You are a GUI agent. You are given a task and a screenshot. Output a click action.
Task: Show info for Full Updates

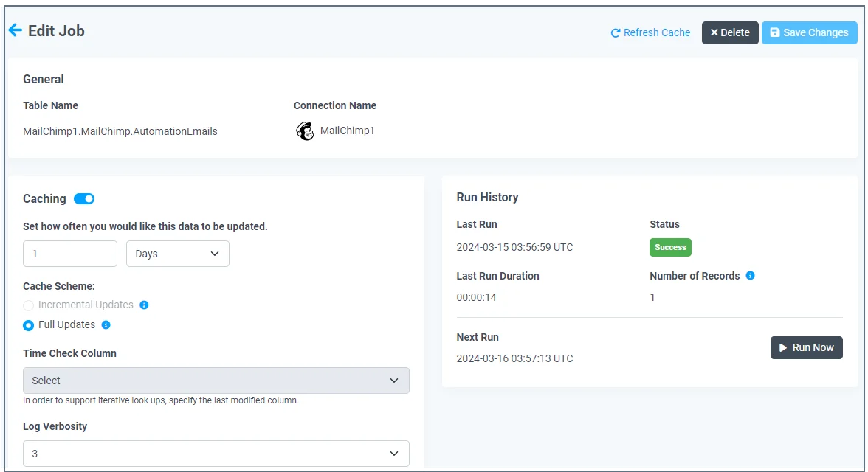click(106, 324)
